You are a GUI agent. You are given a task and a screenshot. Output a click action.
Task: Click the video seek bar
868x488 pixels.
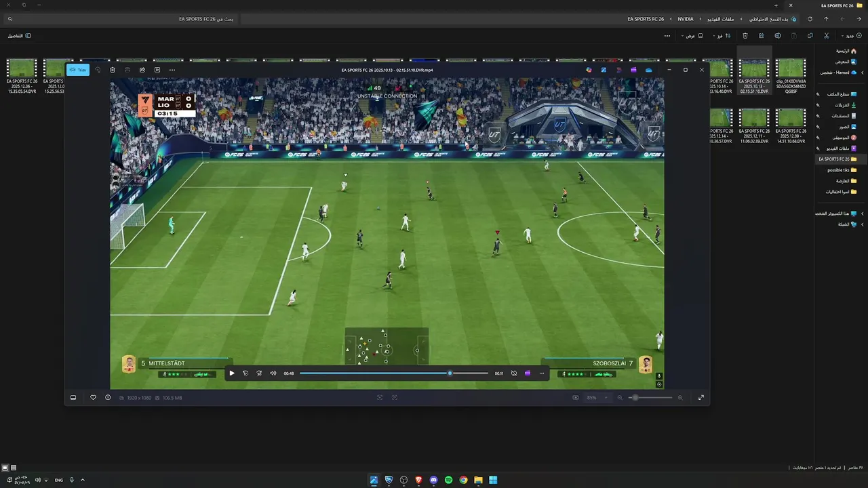click(394, 373)
